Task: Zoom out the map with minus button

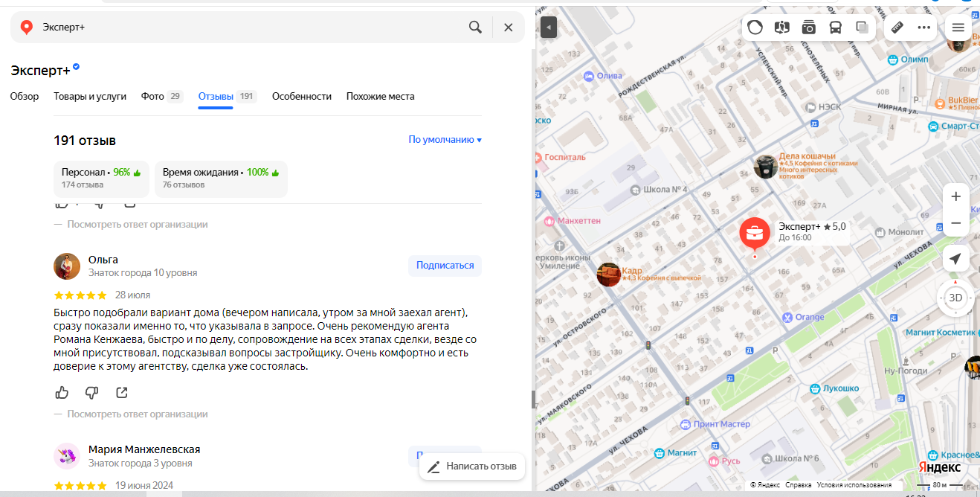Action: pyautogui.click(x=955, y=223)
